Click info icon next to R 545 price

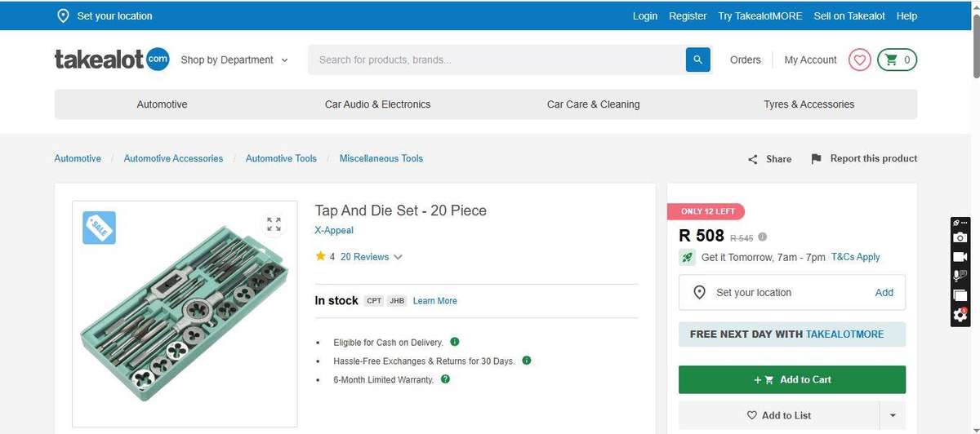click(x=762, y=237)
